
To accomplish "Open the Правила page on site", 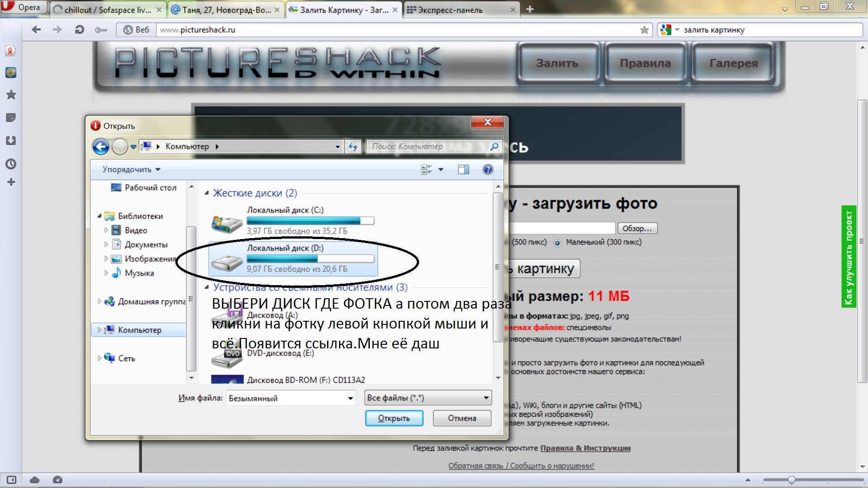I will click(645, 63).
